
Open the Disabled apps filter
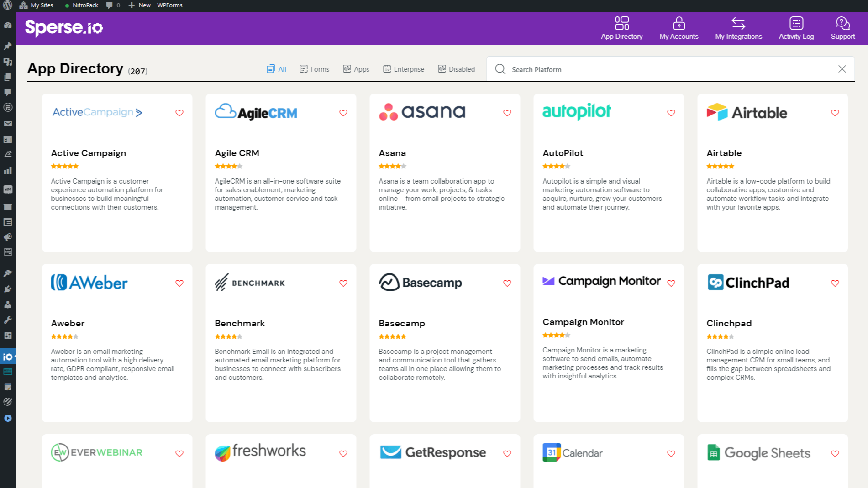tap(456, 69)
